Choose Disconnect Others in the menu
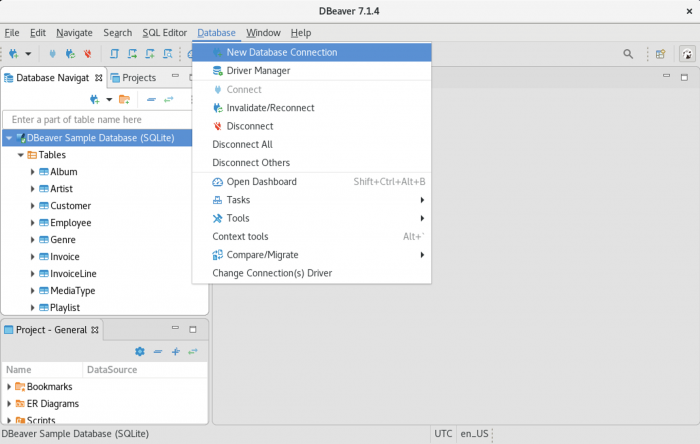 [312, 162]
